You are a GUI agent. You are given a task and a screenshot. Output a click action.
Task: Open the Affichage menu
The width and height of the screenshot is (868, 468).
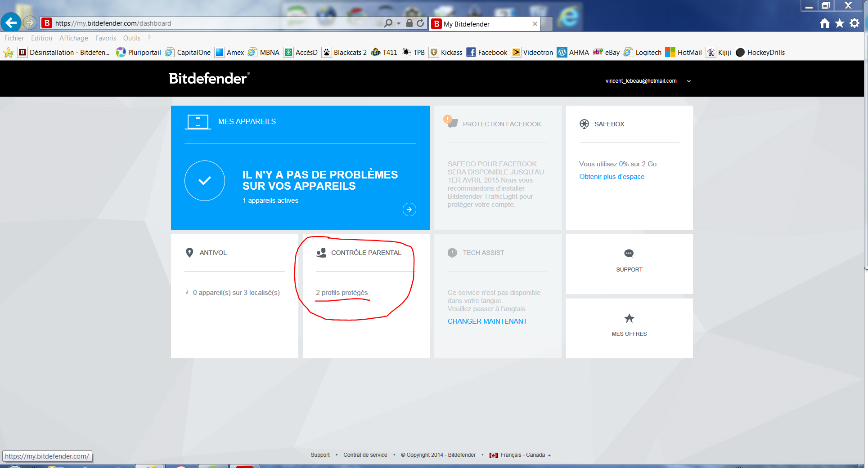74,38
